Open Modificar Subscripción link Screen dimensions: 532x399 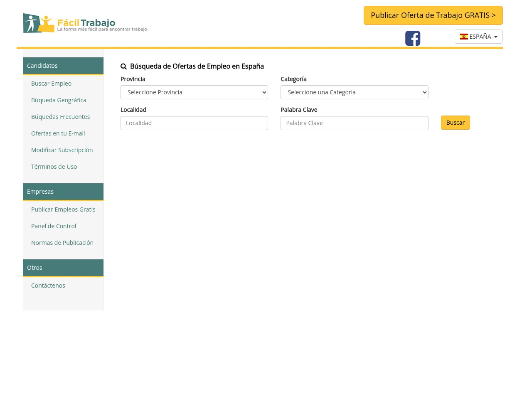tap(62, 150)
